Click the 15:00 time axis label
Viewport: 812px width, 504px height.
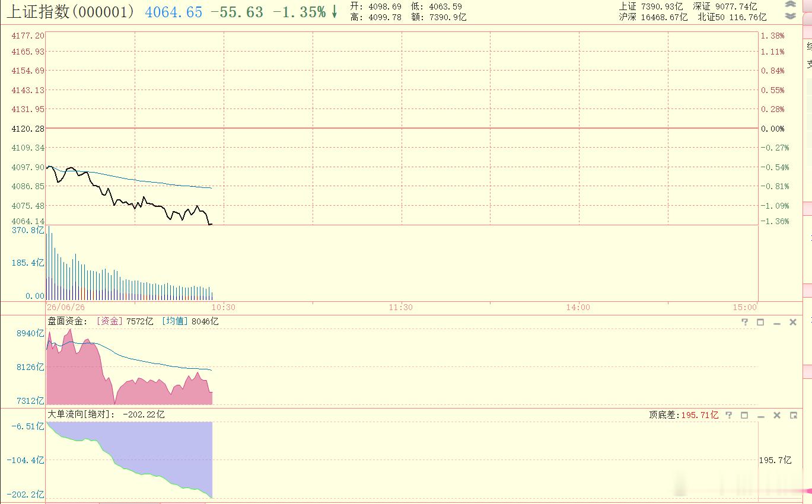(745, 307)
